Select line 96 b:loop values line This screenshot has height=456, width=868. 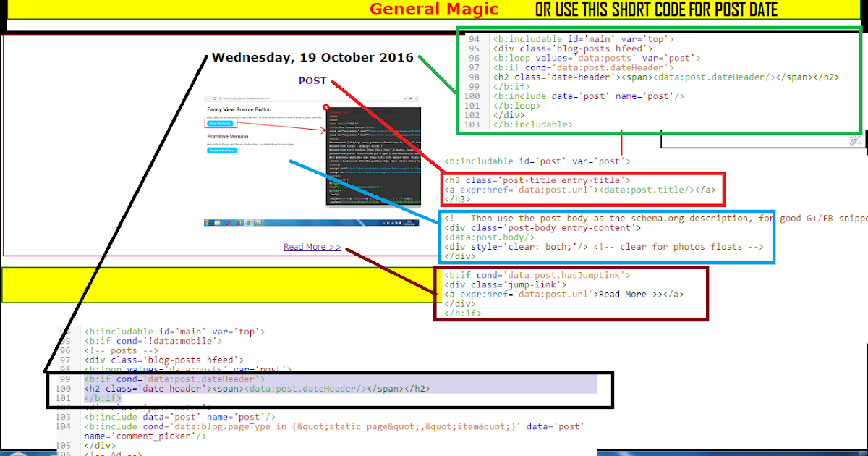pos(597,58)
